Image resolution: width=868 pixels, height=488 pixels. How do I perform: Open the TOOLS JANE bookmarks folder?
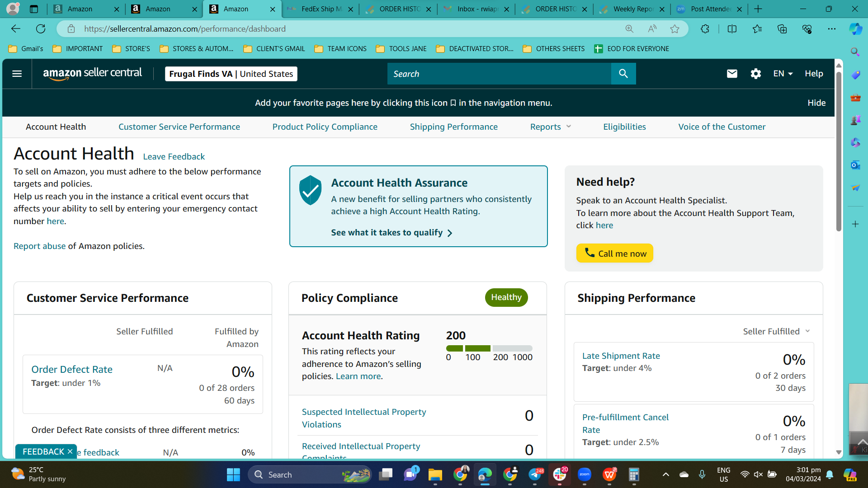[x=401, y=49]
